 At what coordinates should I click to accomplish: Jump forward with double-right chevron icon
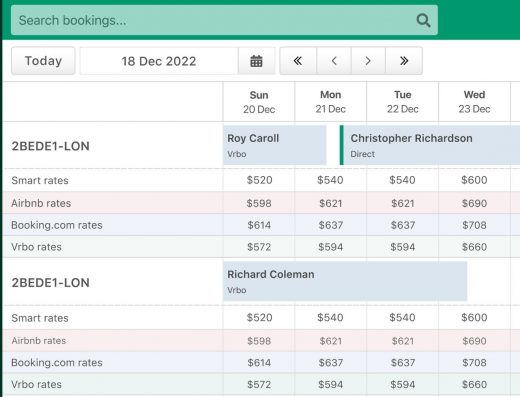(404, 61)
